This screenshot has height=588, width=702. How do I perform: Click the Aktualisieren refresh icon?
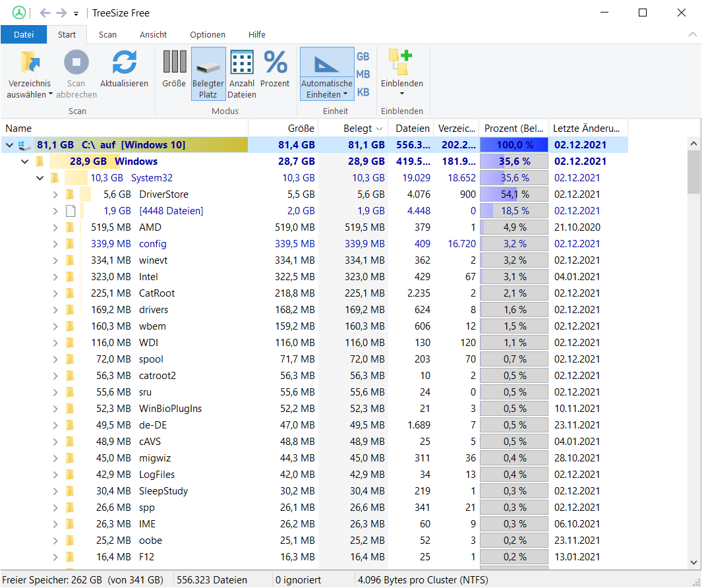point(124,62)
